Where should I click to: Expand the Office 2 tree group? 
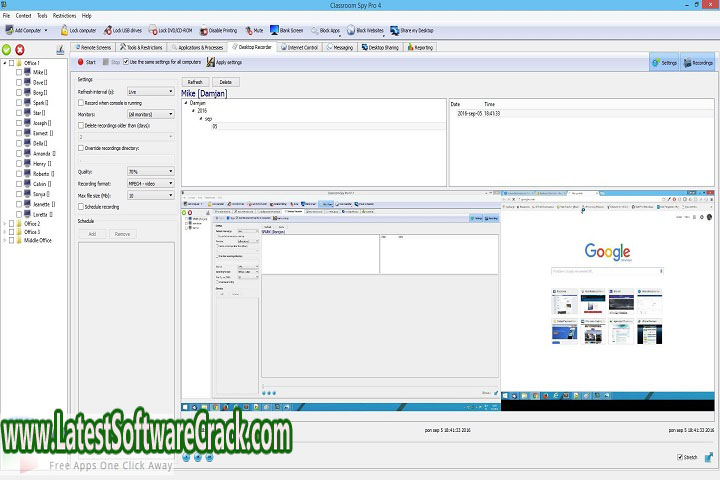(x=4, y=224)
